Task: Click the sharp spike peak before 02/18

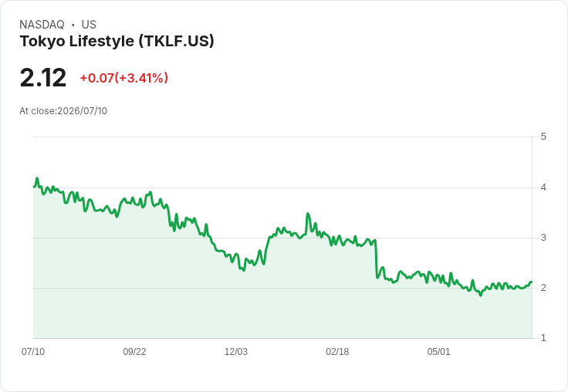Action: pyautogui.click(x=308, y=214)
